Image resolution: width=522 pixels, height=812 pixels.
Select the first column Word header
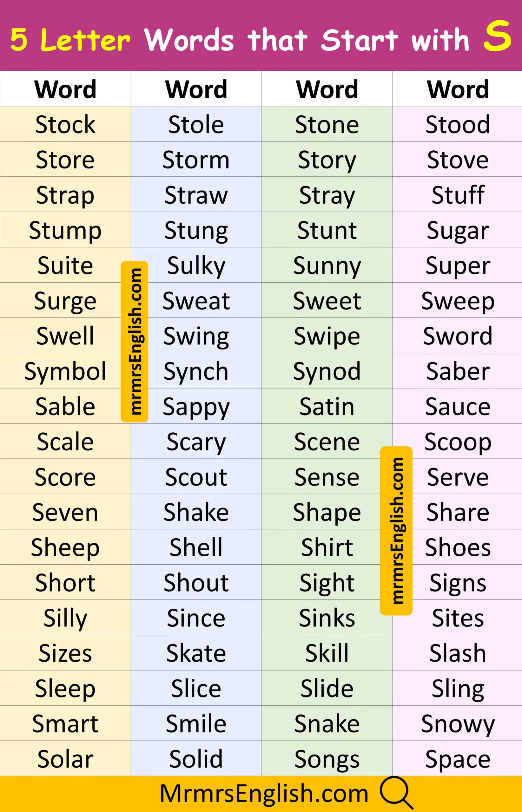tap(65, 89)
